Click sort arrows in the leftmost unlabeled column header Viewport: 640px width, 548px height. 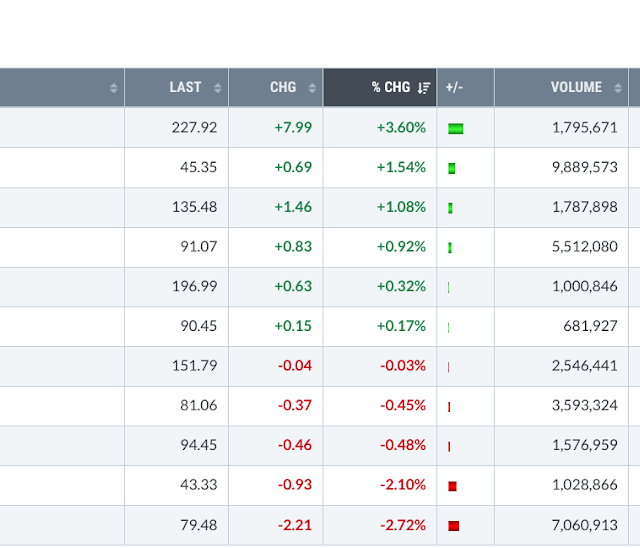pos(114,88)
